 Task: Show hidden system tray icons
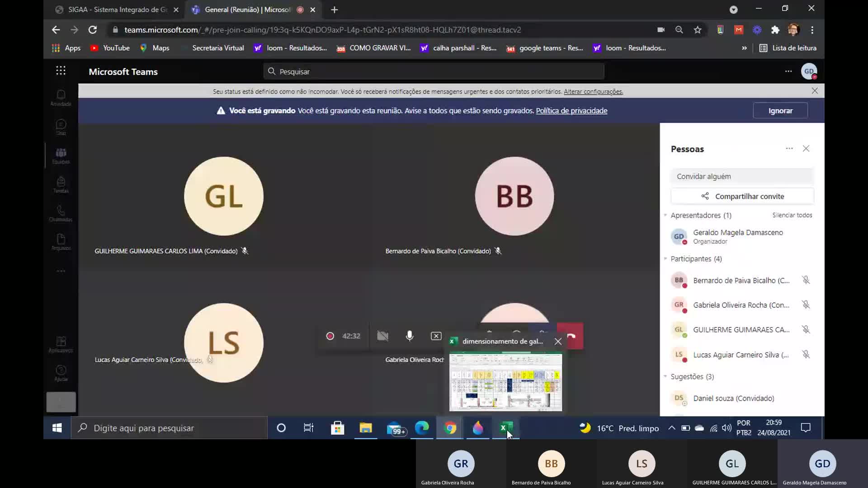click(x=672, y=428)
